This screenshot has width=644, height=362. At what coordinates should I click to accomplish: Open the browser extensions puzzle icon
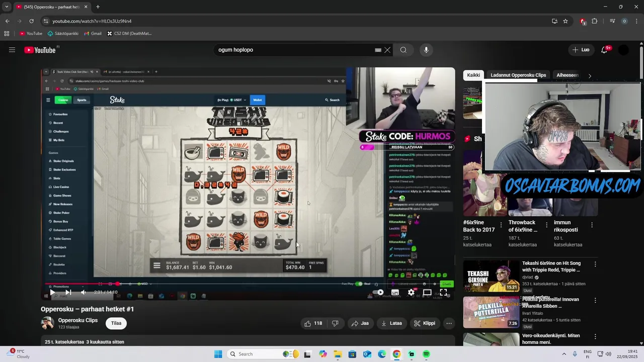point(595,21)
